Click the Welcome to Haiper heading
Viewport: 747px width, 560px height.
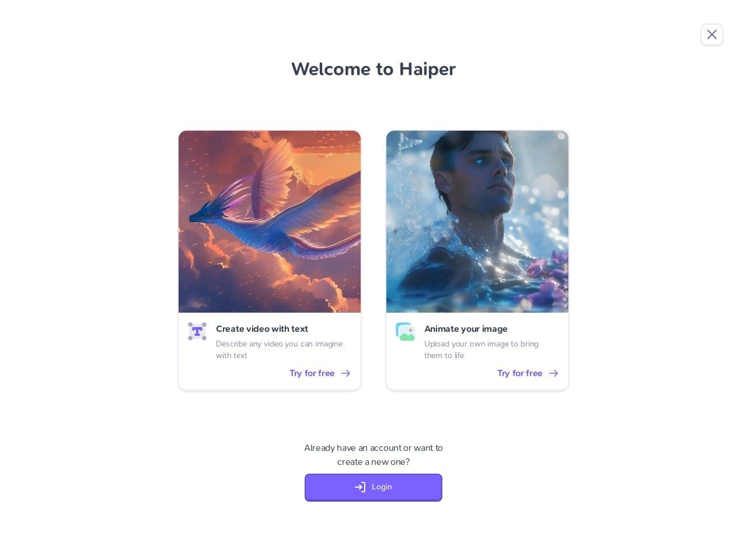[373, 69]
